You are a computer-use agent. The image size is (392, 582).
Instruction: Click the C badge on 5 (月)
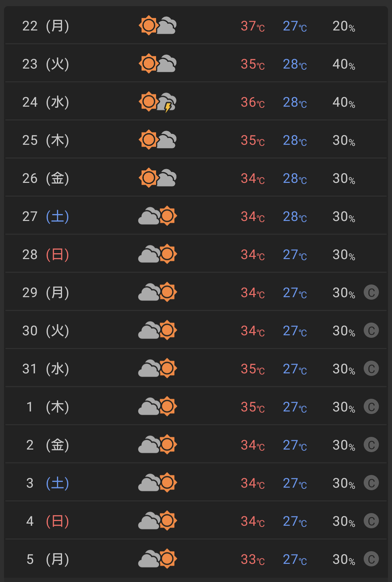(x=371, y=559)
